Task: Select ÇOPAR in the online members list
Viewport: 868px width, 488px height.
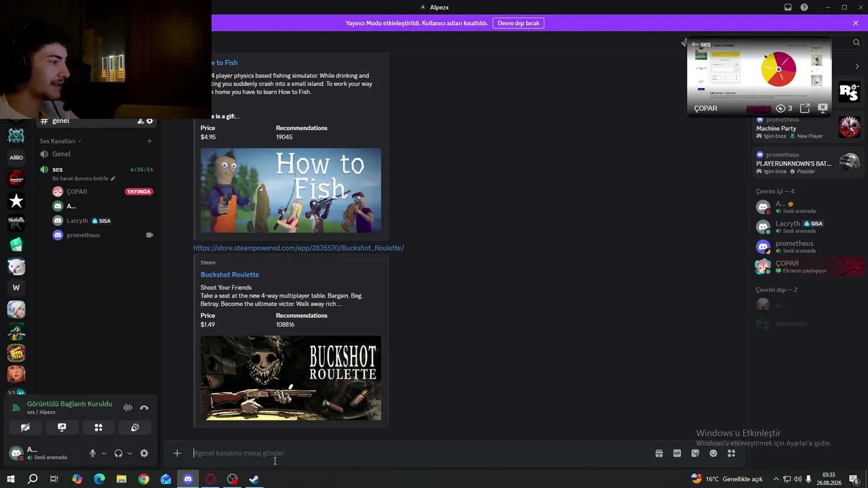Action: [808, 266]
